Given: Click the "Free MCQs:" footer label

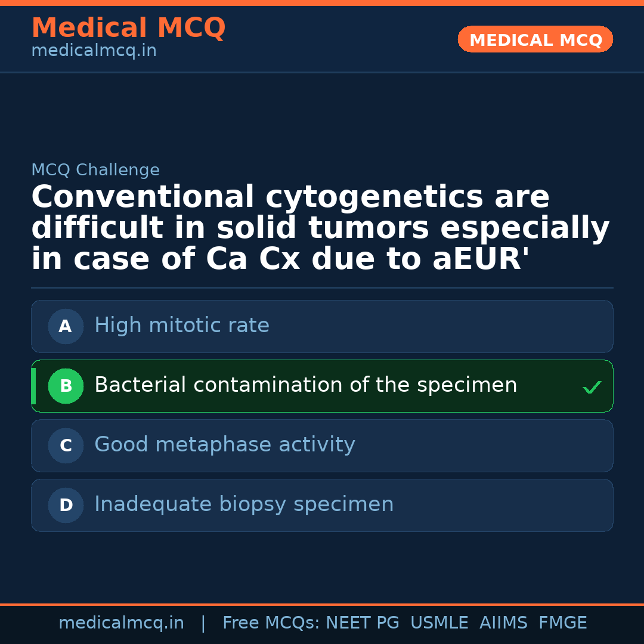Looking at the screenshot, I should [271, 623].
